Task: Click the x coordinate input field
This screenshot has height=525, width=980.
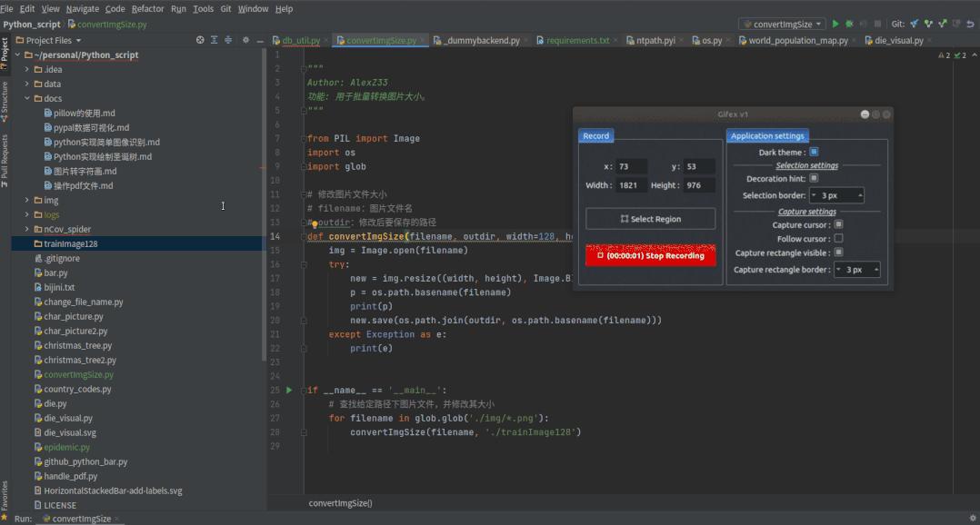Action: pyautogui.click(x=631, y=167)
